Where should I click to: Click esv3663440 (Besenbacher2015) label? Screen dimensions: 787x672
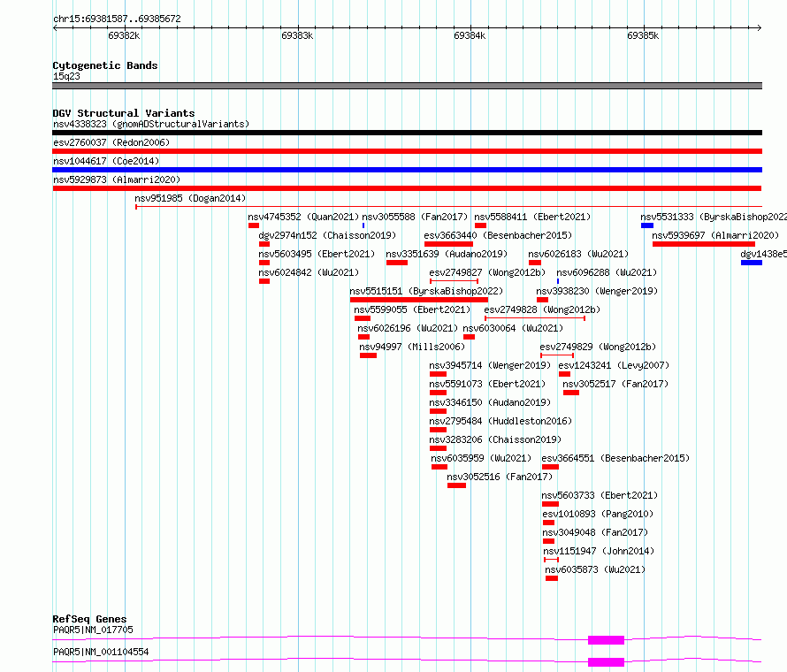pos(498,235)
